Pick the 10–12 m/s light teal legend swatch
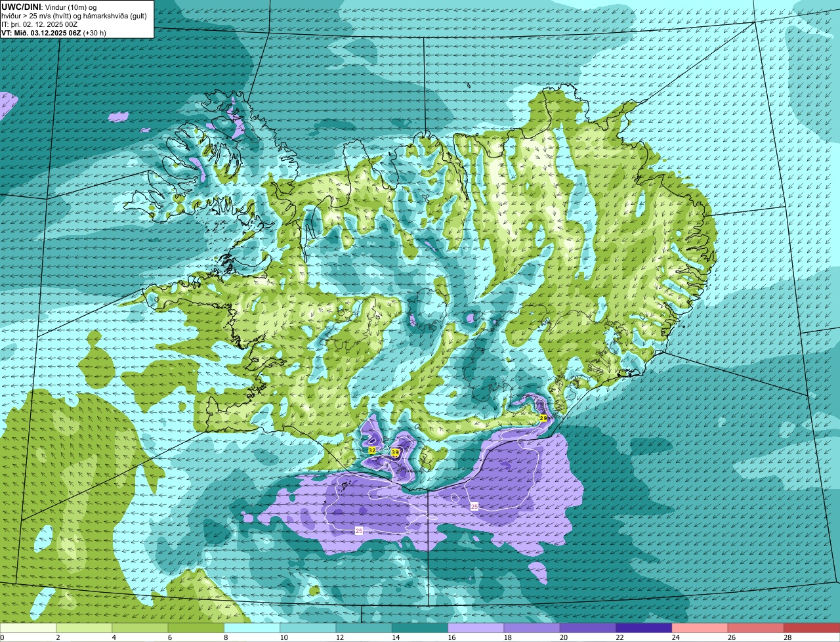Screen dimensions: 840x642 [308, 628]
